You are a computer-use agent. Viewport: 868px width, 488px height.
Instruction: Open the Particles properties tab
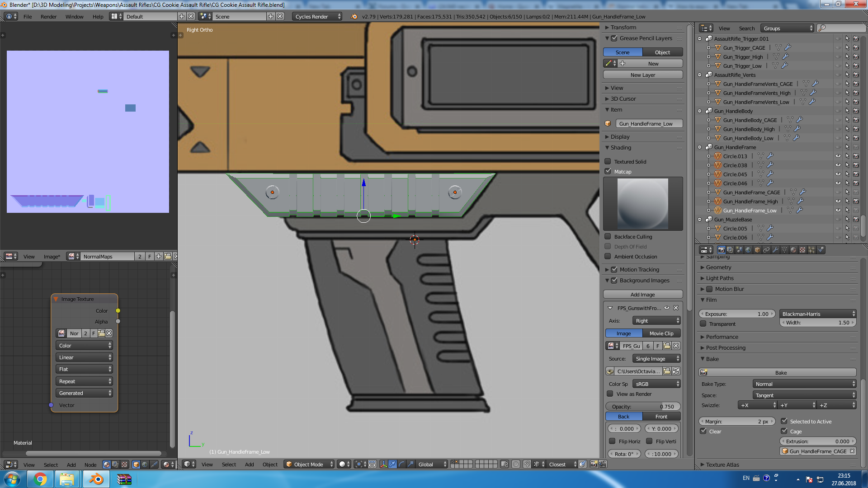coord(811,250)
